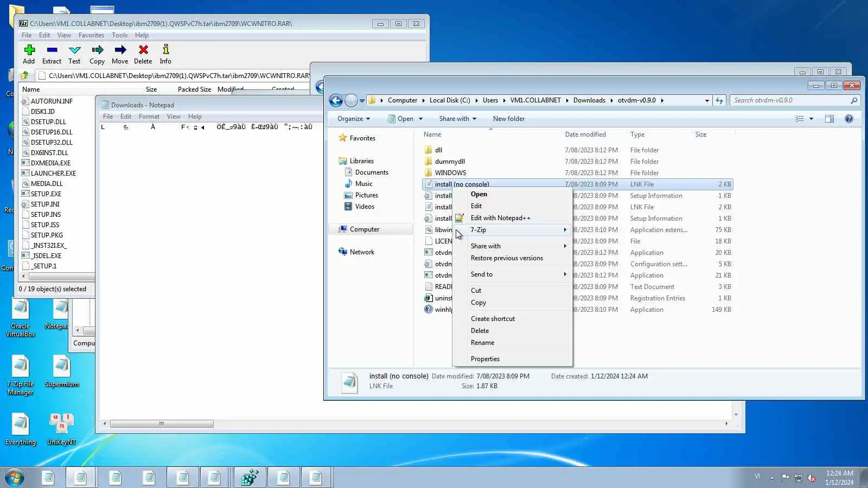868x488 pixels.
Task: Open the Organize dropdown in Explorer
Action: click(x=354, y=119)
